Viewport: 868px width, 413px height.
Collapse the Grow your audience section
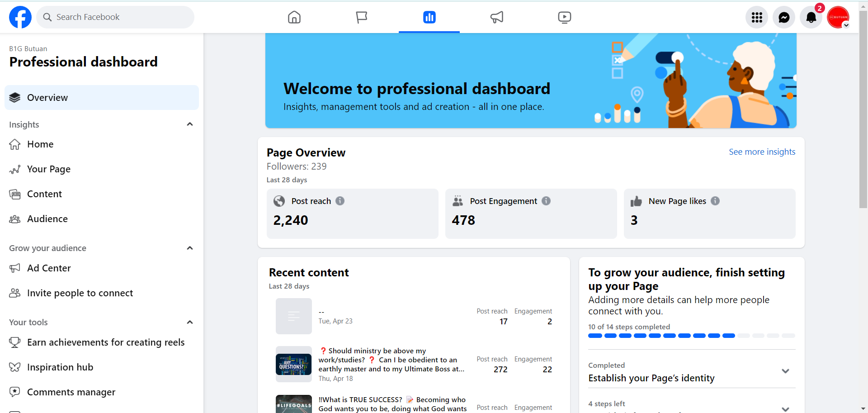click(190, 248)
